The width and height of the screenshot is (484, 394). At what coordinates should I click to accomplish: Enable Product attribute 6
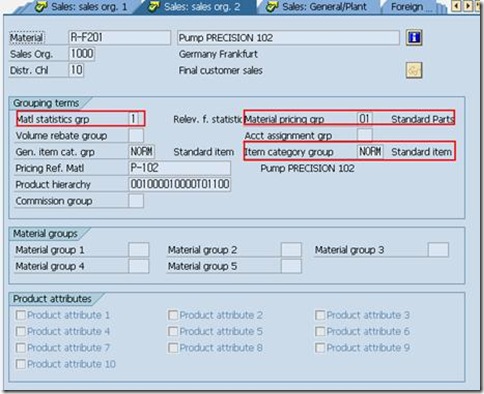(320, 331)
